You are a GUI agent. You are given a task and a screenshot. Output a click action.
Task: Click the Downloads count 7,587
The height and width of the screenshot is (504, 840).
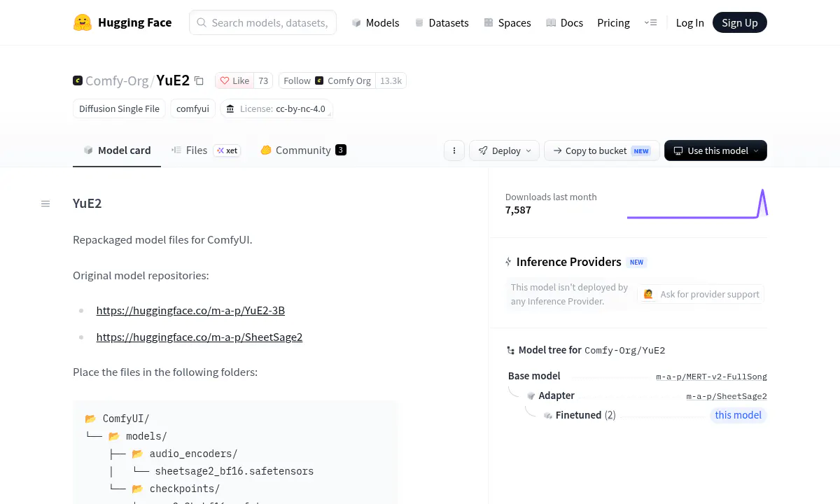tap(518, 210)
